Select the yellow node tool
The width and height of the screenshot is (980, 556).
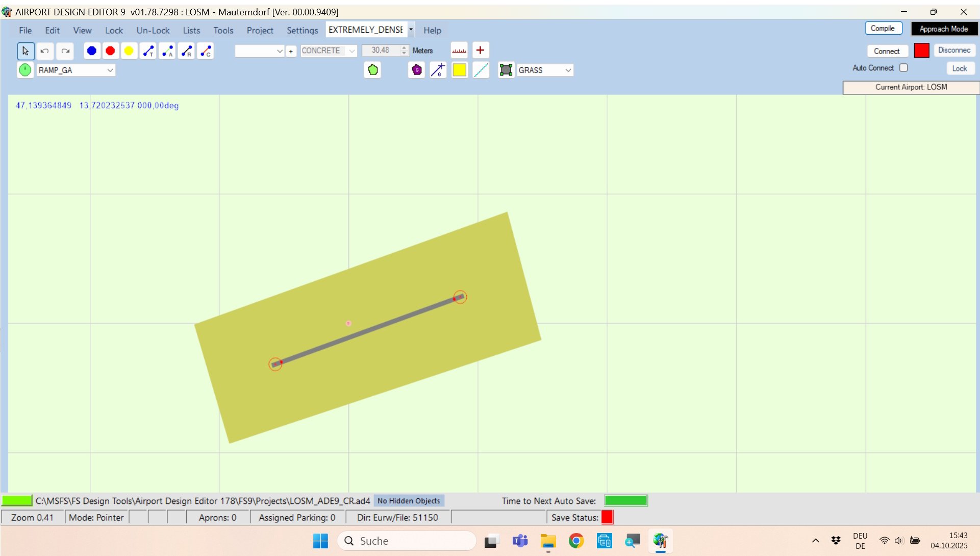(129, 51)
